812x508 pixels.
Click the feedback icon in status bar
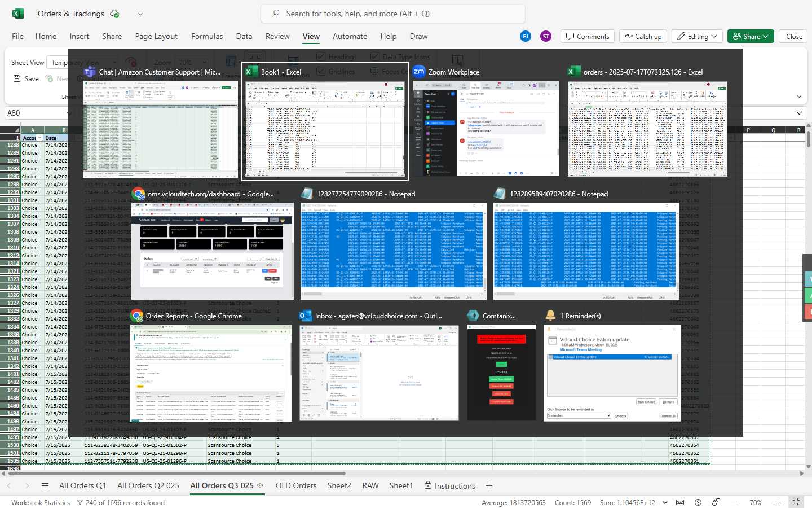tap(716, 502)
